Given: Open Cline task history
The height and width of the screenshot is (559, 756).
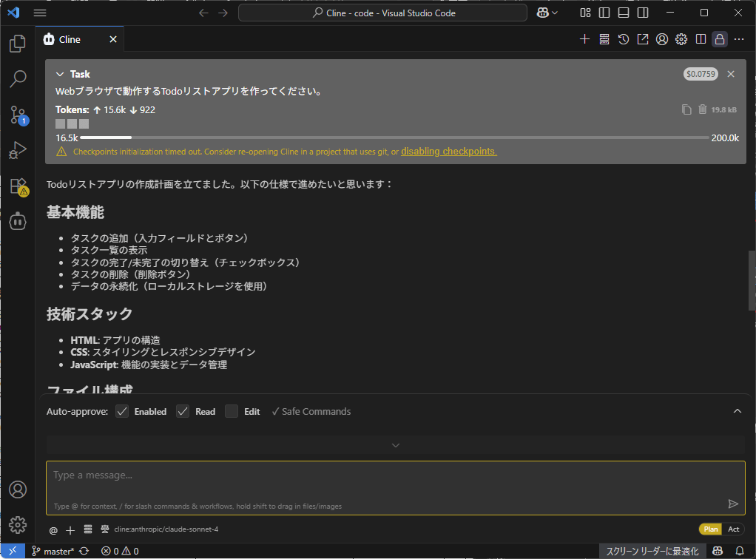Looking at the screenshot, I should tap(624, 39).
